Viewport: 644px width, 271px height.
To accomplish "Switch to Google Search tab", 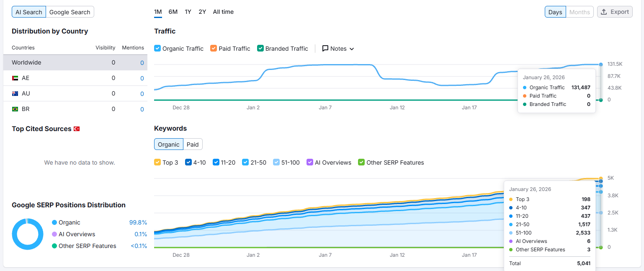I will tap(70, 12).
